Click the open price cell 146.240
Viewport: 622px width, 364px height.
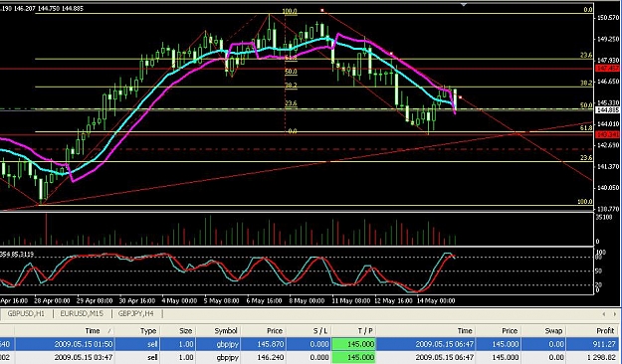270,358
